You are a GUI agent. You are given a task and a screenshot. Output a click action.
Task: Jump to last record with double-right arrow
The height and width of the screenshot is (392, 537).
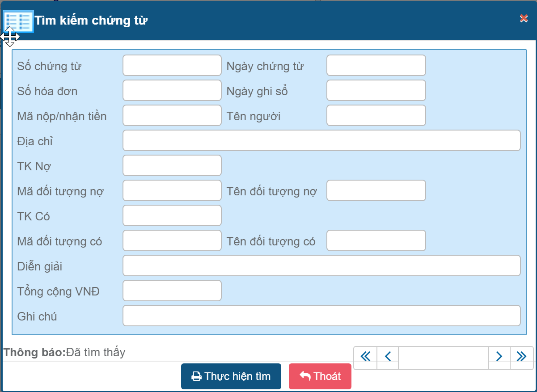tap(521, 356)
